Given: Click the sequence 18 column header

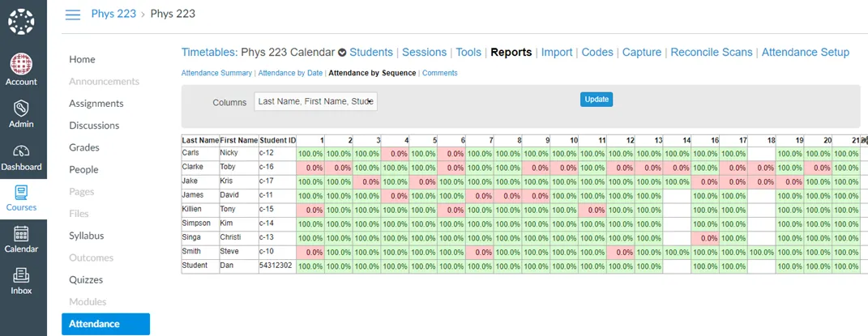Looking at the screenshot, I should (x=762, y=140).
